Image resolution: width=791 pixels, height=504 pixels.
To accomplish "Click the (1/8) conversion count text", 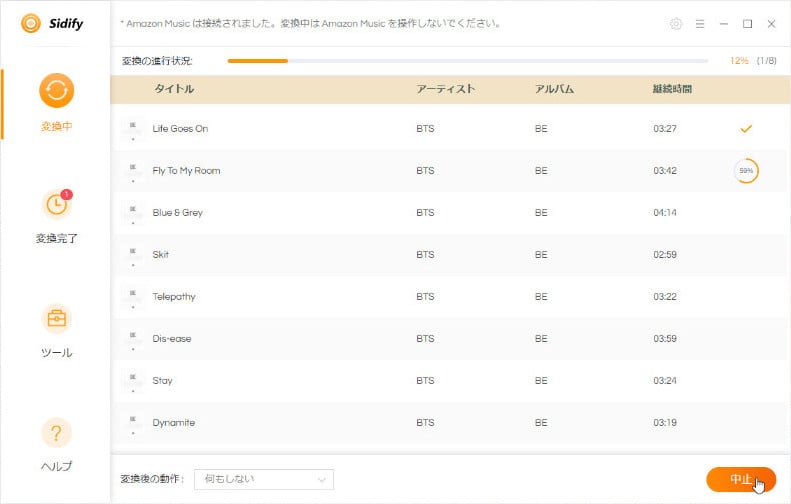I will [x=766, y=61].
